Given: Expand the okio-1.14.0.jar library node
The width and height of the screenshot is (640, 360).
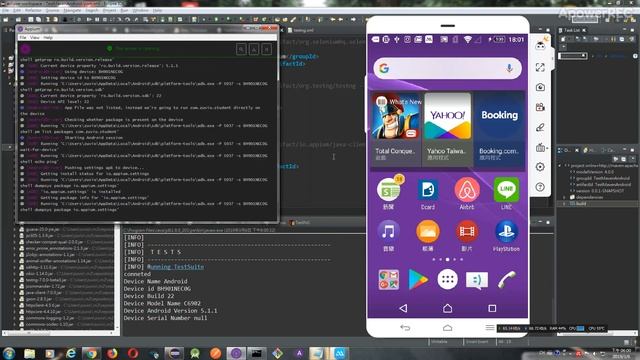Looking at the screenshot, I should pos(15,273).
